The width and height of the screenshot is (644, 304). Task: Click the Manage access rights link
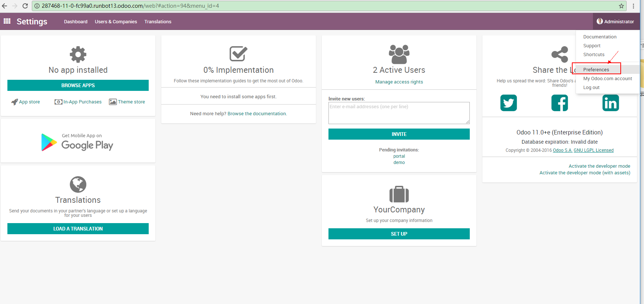[x=399, y=82]
